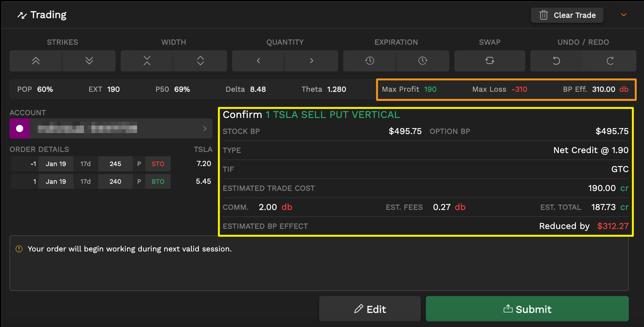Toggle the P option type on the 245 leg
This screenshot has width=644, height=327.
139,164
